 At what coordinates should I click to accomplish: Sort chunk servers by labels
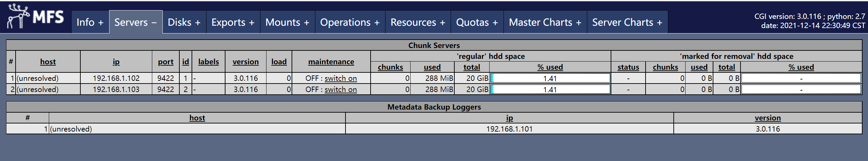pyautogui.click(x=208, y=62)
